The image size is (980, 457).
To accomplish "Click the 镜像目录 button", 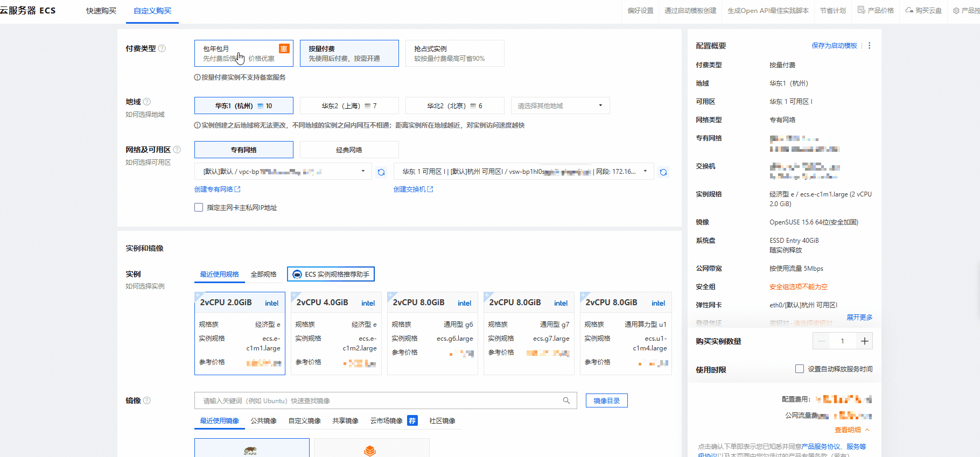I will pos(607,400).
